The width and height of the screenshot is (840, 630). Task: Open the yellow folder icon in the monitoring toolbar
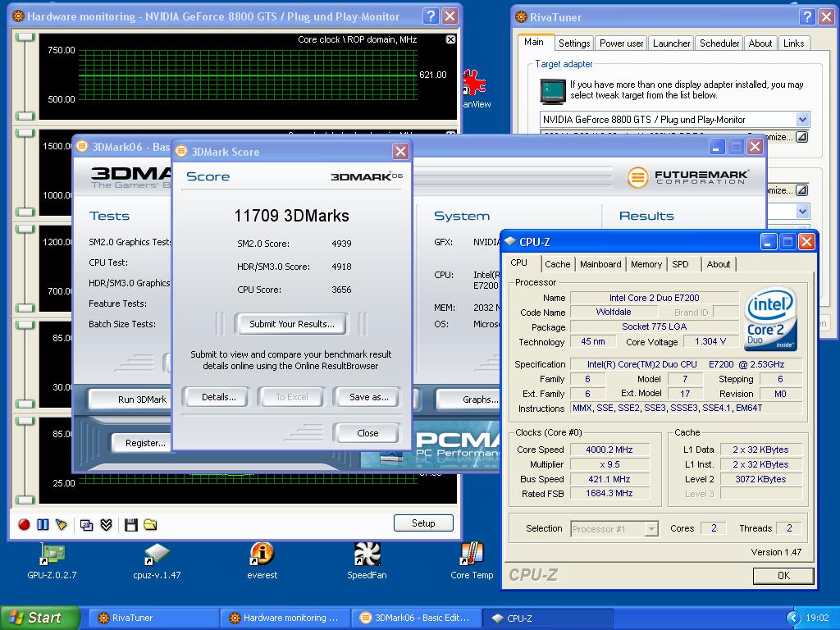[150, 525]
